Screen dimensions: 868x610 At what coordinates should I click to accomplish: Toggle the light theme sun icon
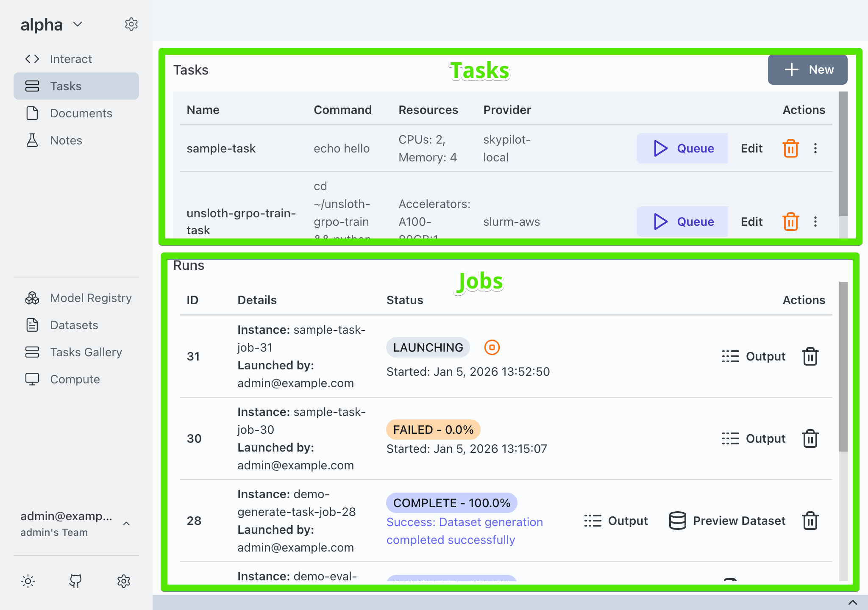28,581
